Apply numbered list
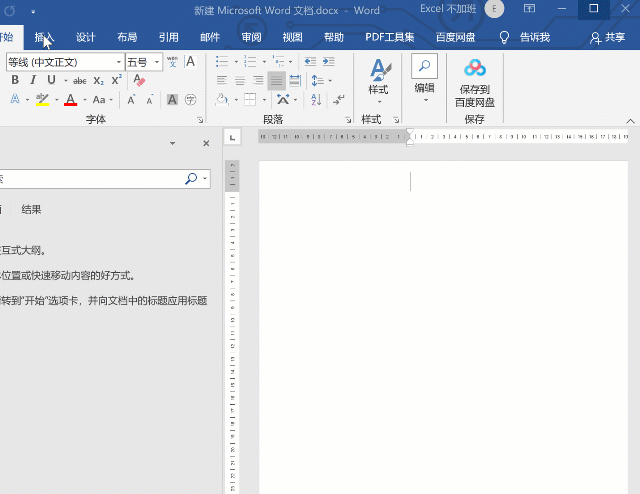Viewport: 640px width, 494px height. click(x=250, y=62)
